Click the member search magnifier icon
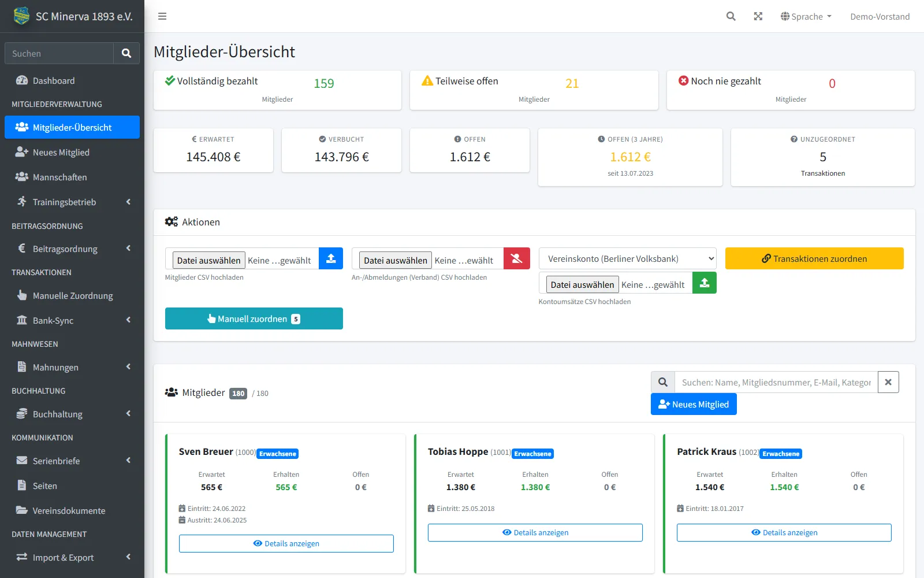The image size is (924, 578). (x=663, y=382)
